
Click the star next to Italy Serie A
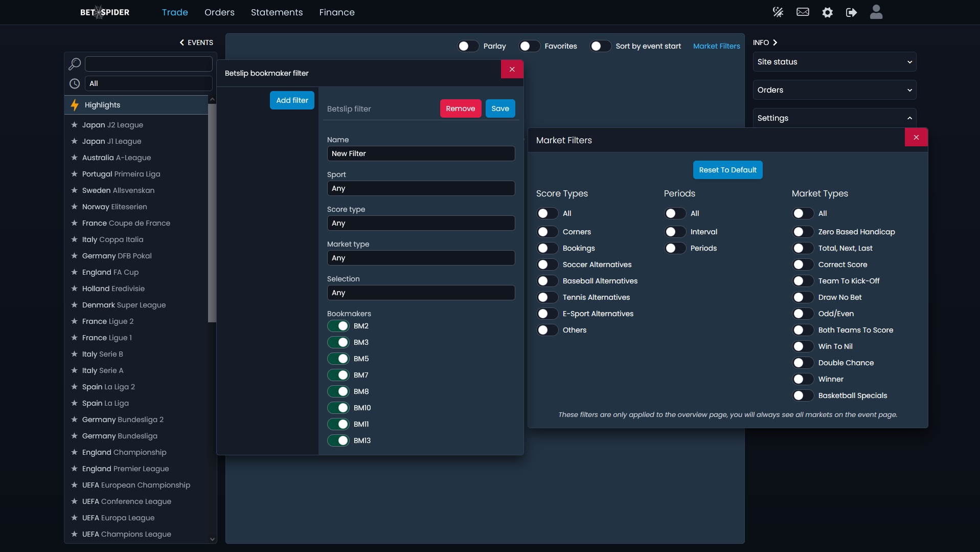pos(74,370)
